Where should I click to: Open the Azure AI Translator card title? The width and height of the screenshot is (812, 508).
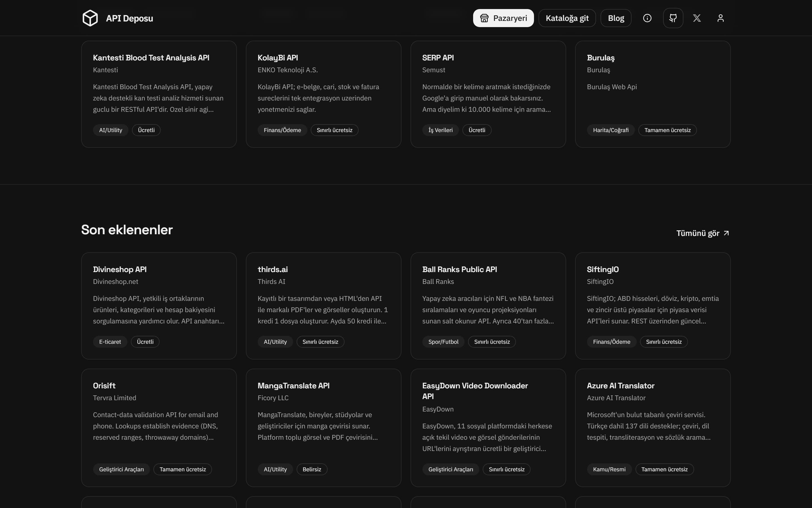tap(620, 386)
